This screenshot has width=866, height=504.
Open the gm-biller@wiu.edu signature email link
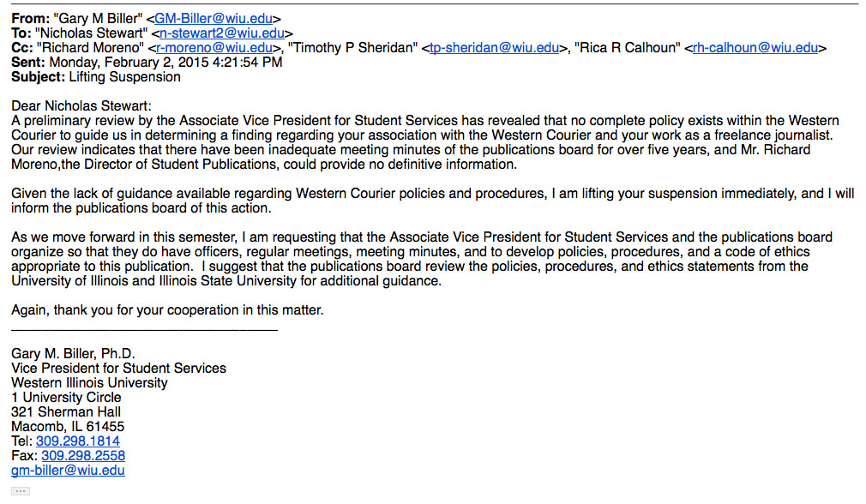(x=68, y=471)
